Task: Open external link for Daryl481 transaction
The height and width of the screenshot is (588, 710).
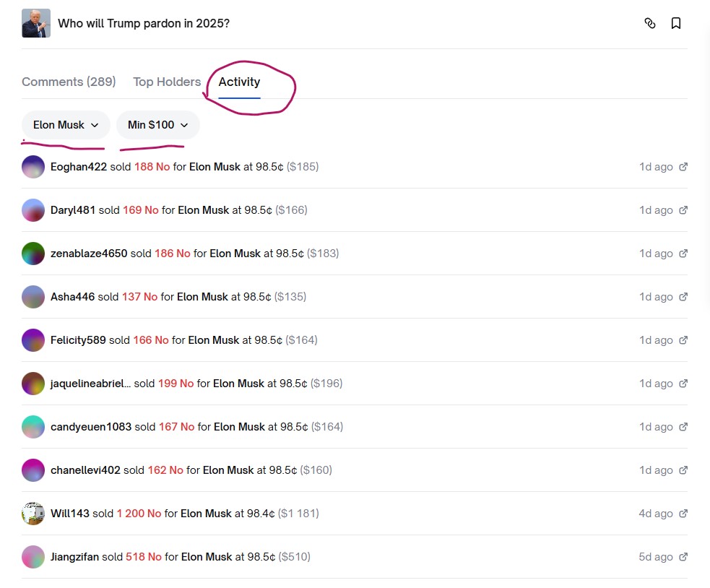Action: [x=683, y=210]
